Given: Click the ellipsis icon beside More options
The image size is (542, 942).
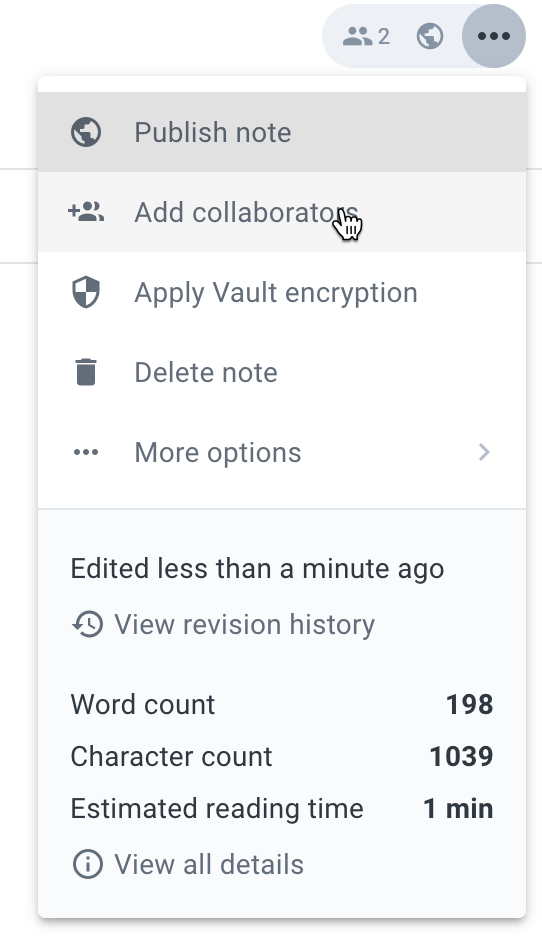Looking at the screenshot, I should [x=86, y=452].
